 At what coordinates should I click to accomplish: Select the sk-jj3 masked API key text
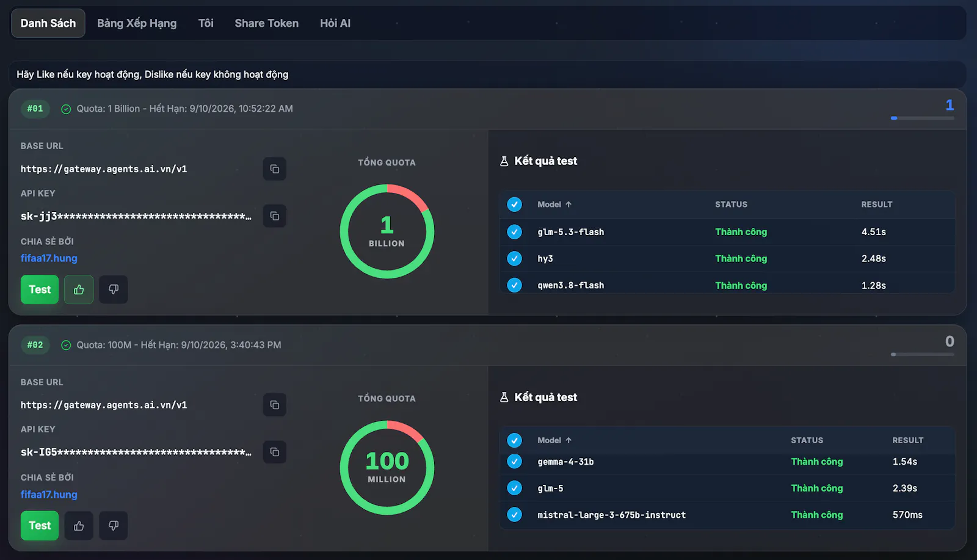click(136, 216)
